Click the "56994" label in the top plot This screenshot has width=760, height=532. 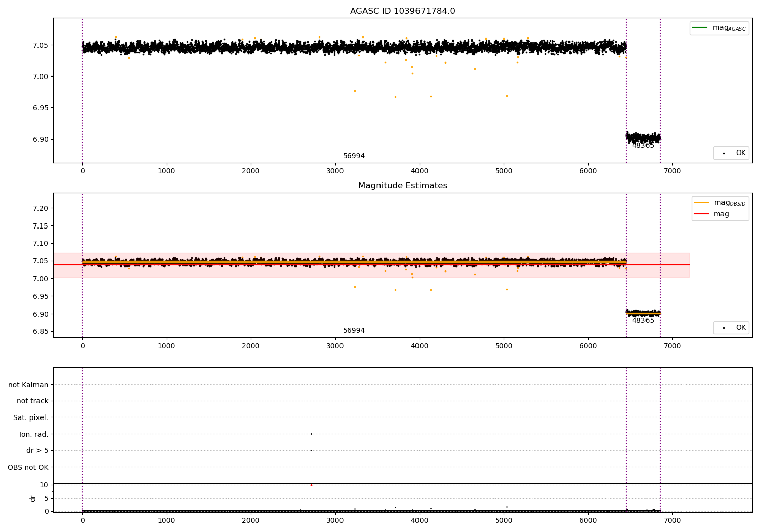(x=354, y=156)
